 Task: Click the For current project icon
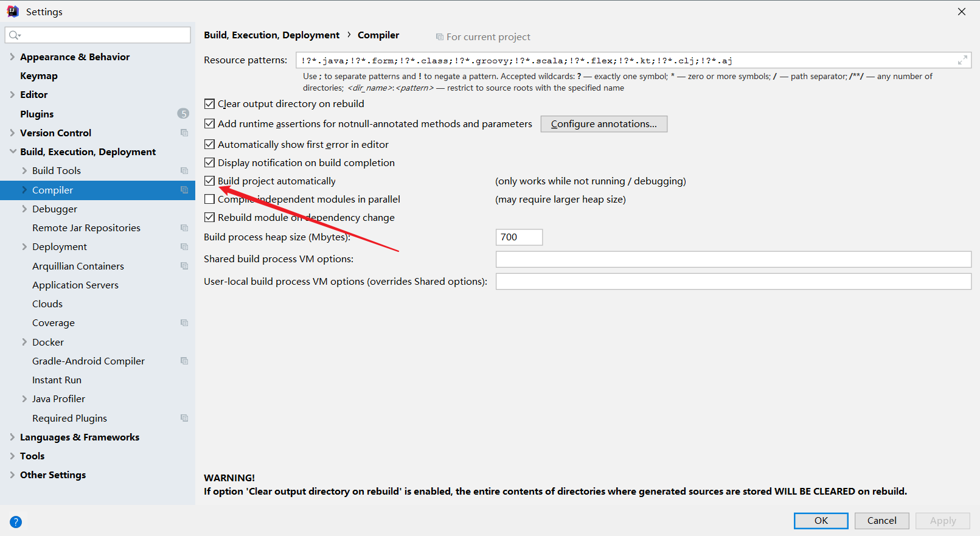point(440,37)
